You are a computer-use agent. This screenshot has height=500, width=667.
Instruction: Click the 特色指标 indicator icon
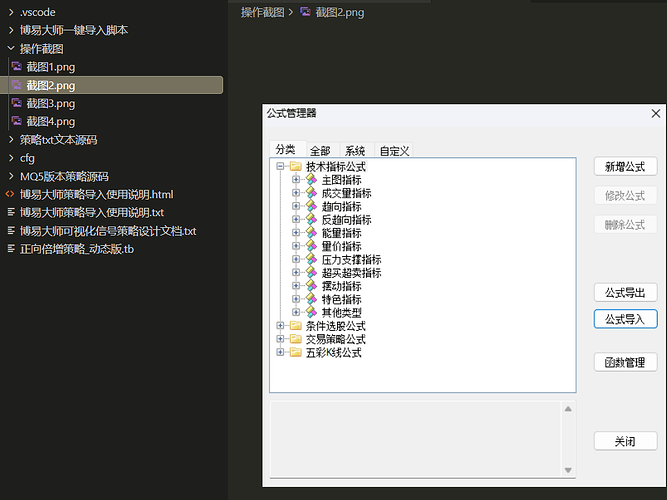click(x=311, y=299)
